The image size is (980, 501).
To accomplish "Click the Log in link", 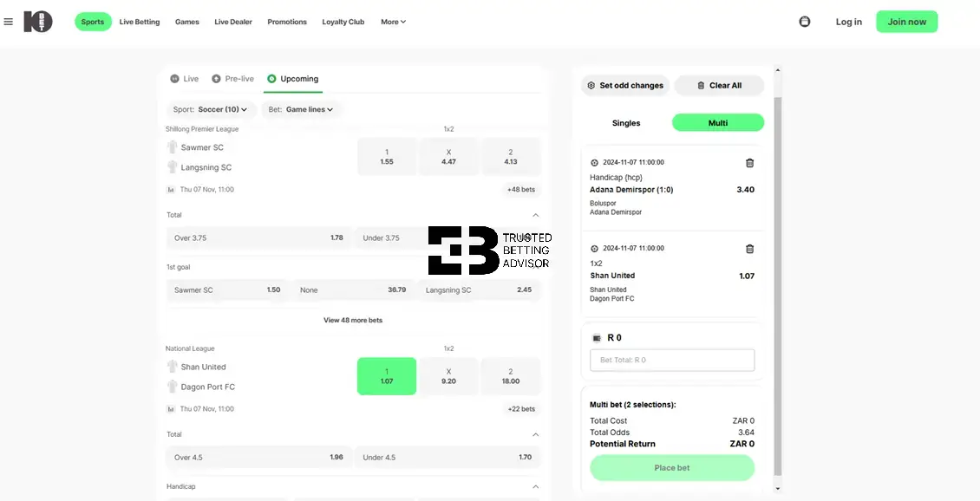I will [x=849, y=22].
